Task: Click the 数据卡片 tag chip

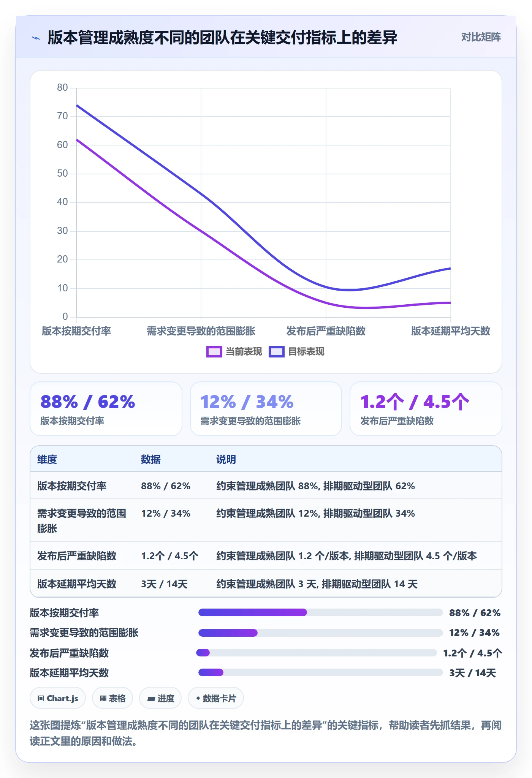Action: [216, 698]
